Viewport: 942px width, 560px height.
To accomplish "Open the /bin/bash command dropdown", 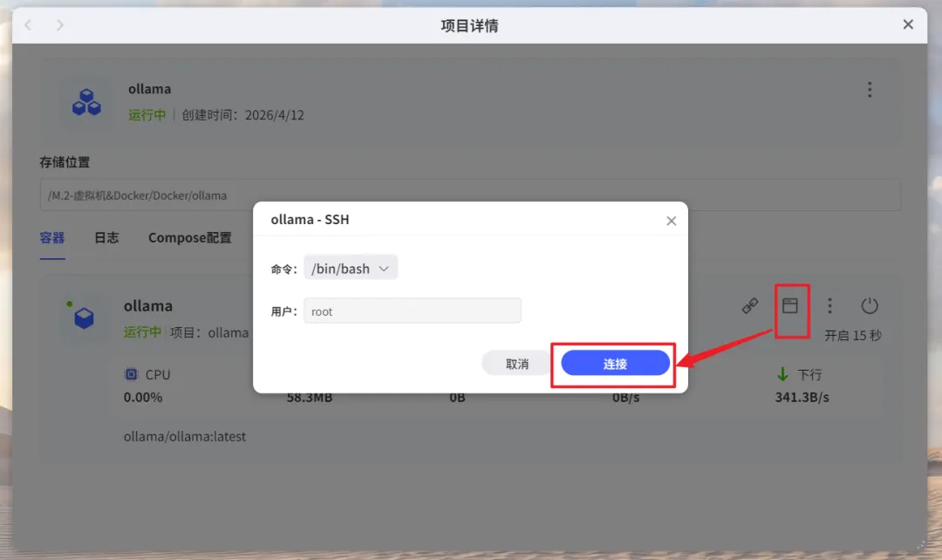I will tap(351, 269).
